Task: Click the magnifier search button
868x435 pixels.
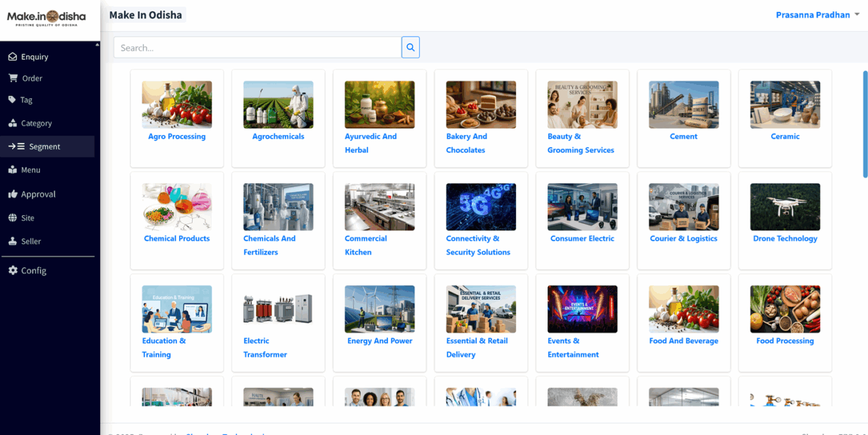Action: tap(411, 47)
